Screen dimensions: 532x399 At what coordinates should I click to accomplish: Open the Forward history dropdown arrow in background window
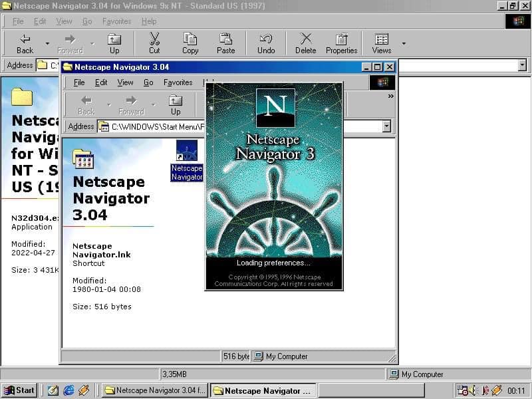coord(92,44)
